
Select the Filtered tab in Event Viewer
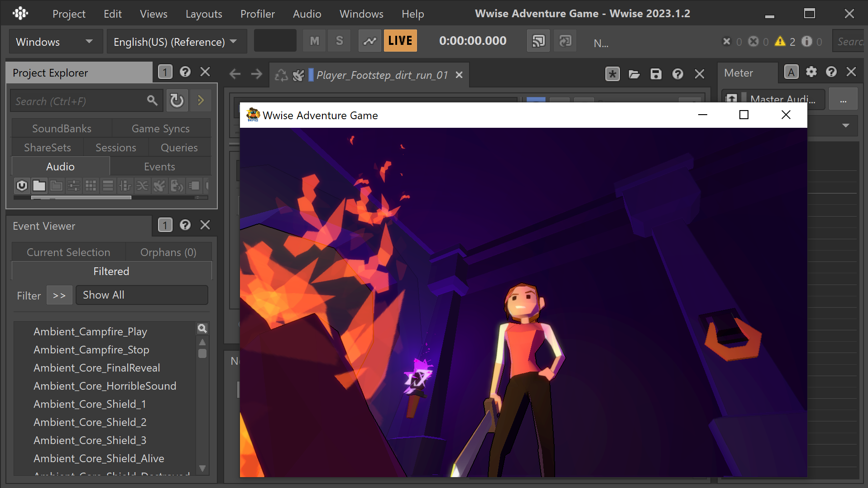(111, 271)
